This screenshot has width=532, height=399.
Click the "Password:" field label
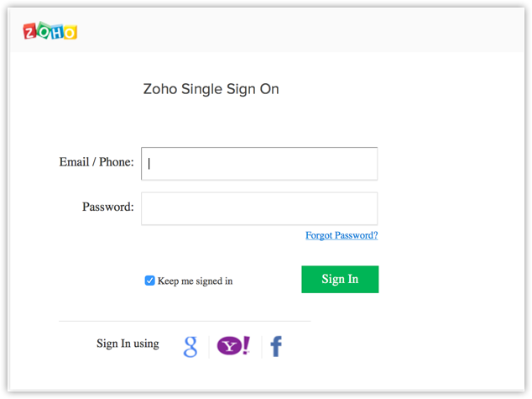pos(107,207)
